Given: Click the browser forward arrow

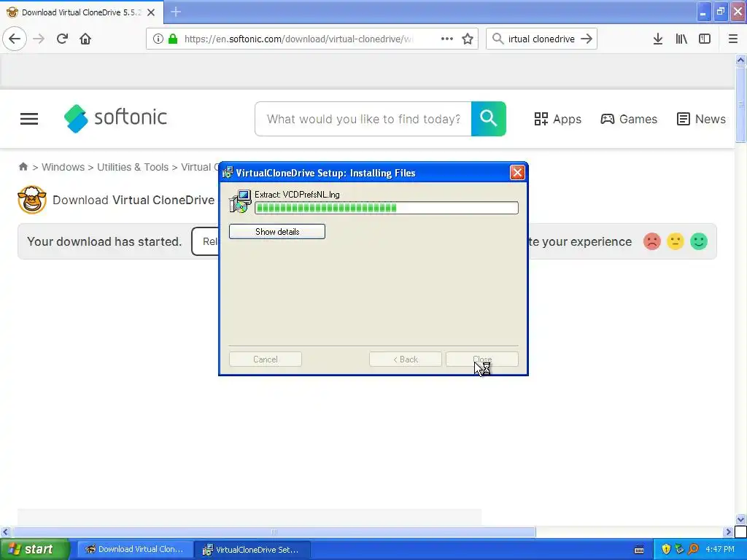Looking at the screenshot, I should (x=39, y=39).
